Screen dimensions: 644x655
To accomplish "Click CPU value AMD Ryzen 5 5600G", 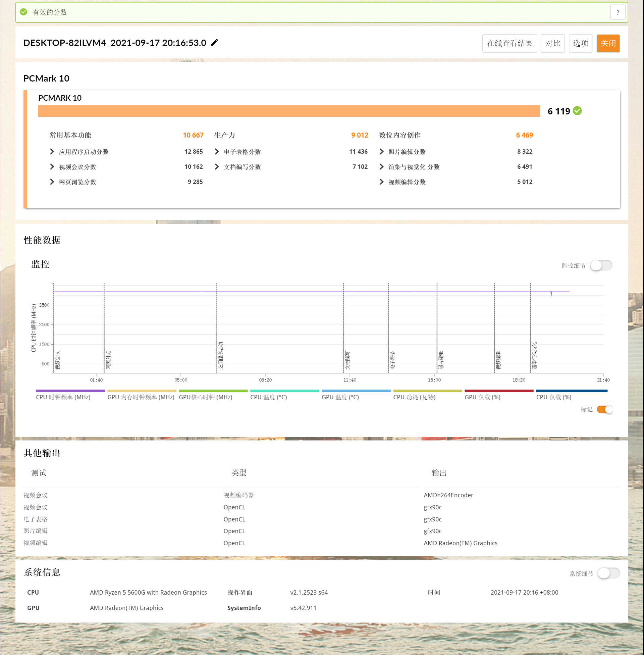I will tap(148, 593).
